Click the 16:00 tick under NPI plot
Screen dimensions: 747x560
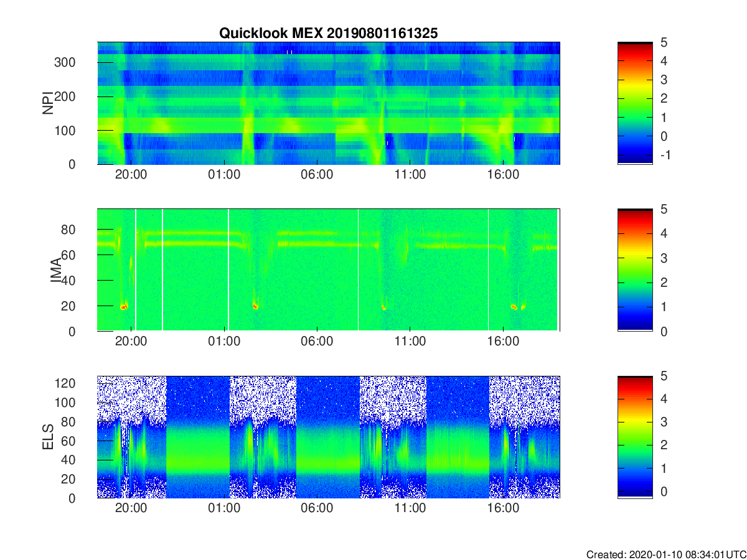pos(503,174)
